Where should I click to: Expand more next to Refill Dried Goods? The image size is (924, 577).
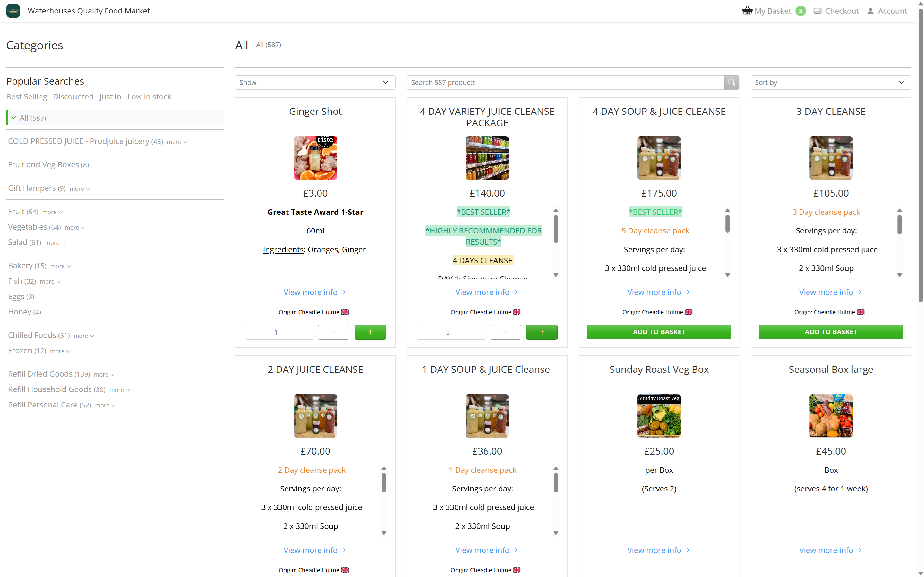[x=104, y=374]
